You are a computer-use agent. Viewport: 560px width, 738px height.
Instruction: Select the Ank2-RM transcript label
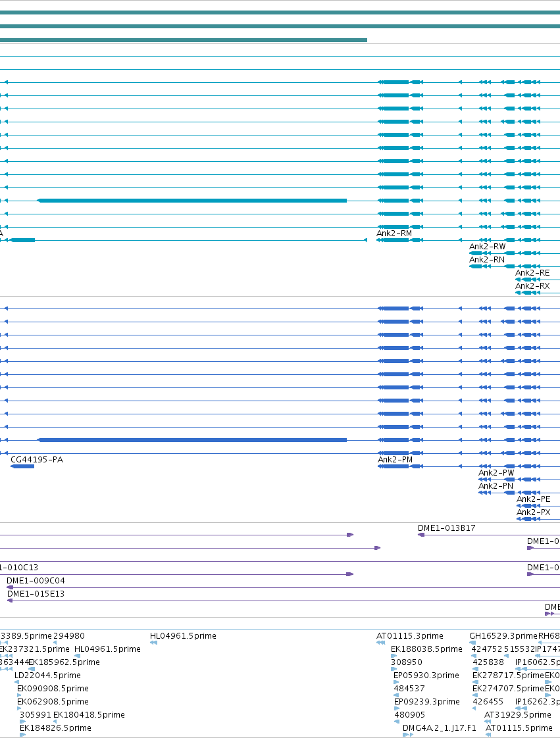(394, 234)
